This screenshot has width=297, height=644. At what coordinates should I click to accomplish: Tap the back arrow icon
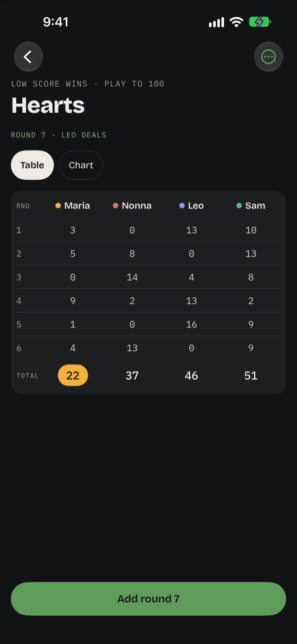point(28,57)
